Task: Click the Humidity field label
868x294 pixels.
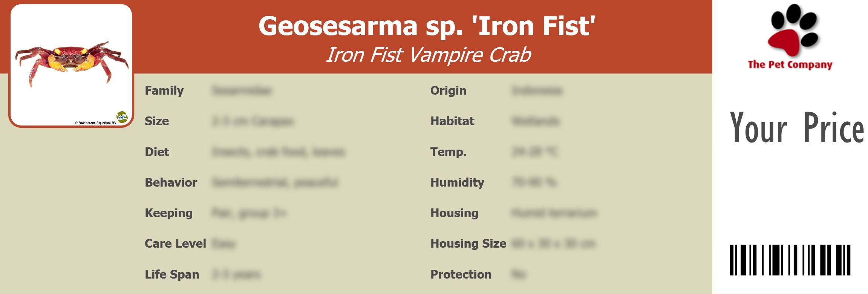Action: [457, 182]
